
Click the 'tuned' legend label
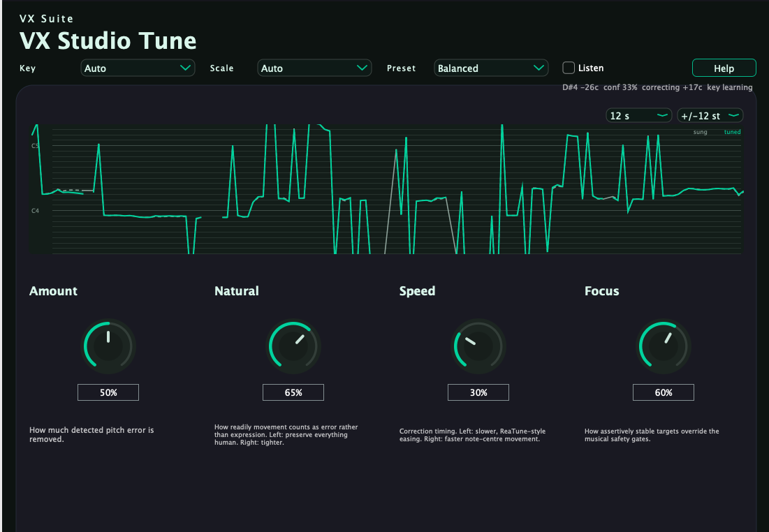coord(732,132)
